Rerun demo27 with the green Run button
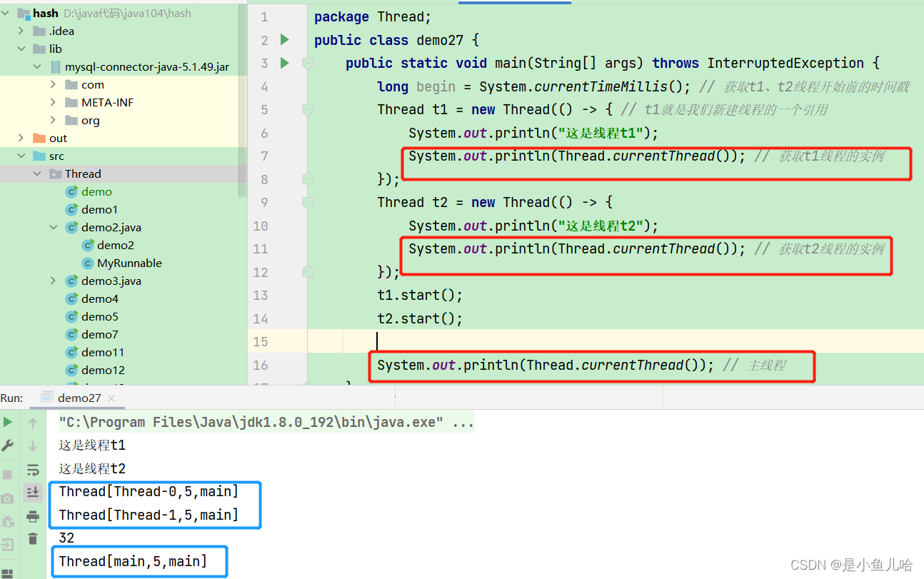This screenshot has height=579, width=924. pyautogui.click(x=8, y=422)
